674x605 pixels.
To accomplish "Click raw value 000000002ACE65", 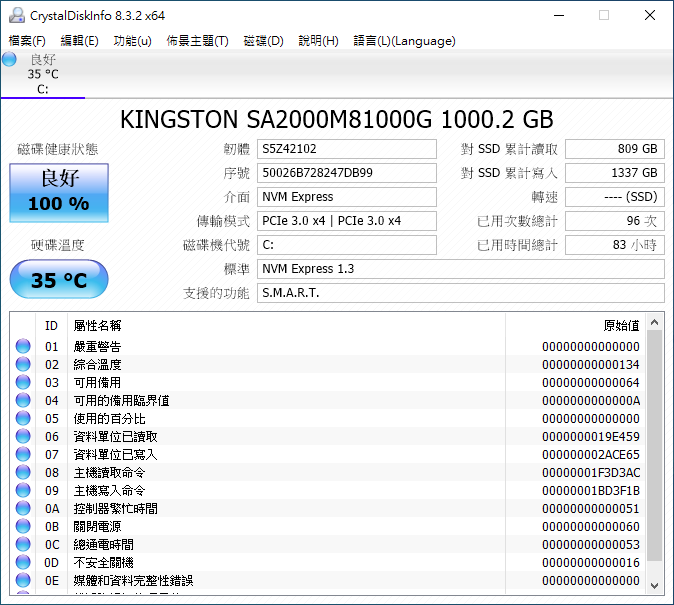I will pos(591,455).
